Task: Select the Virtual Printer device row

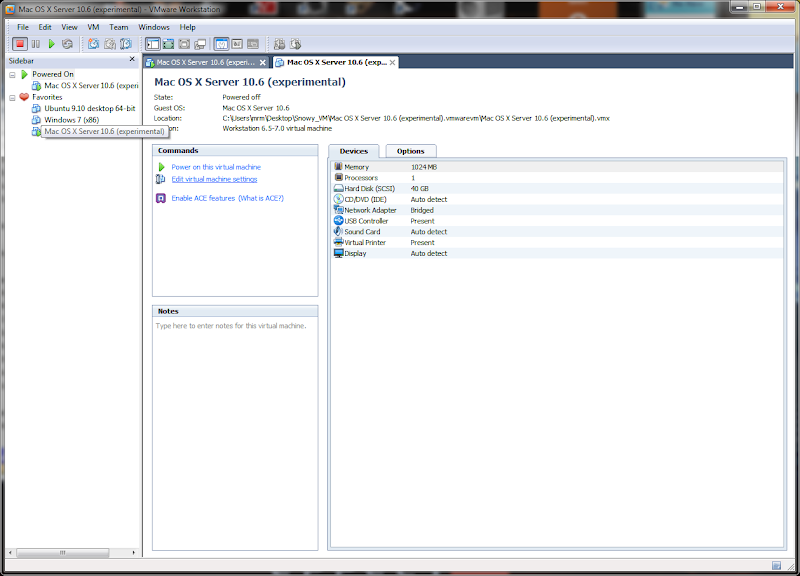Action: [x=558, y=242]
